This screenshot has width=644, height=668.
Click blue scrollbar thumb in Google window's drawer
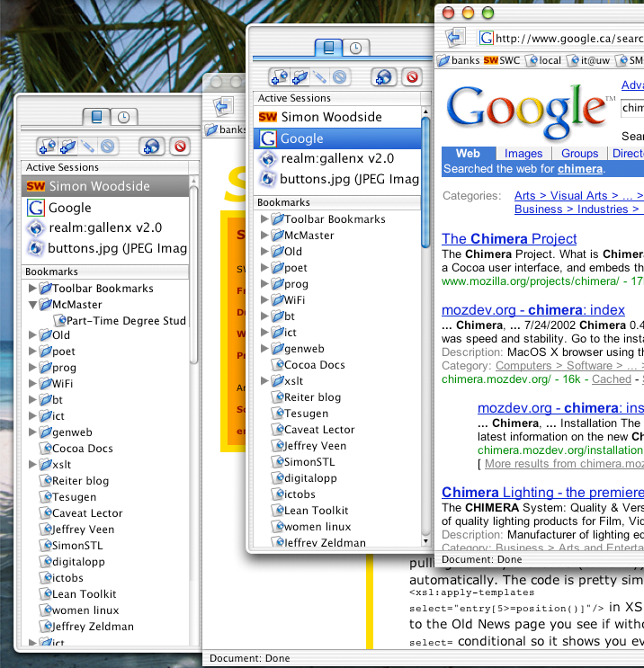pos(425,183)
